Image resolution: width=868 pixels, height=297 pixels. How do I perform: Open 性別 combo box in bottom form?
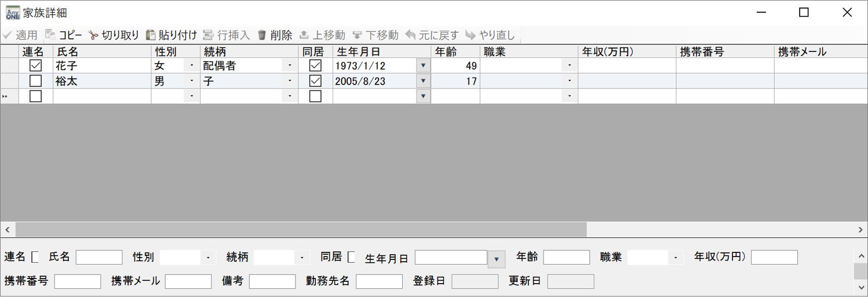point(207,258)
